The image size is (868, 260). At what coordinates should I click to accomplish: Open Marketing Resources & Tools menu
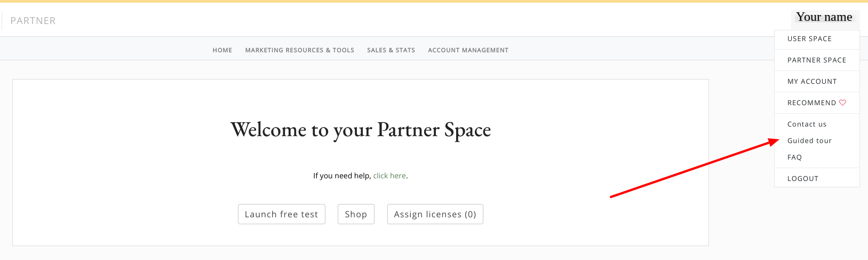coord(299,50)
